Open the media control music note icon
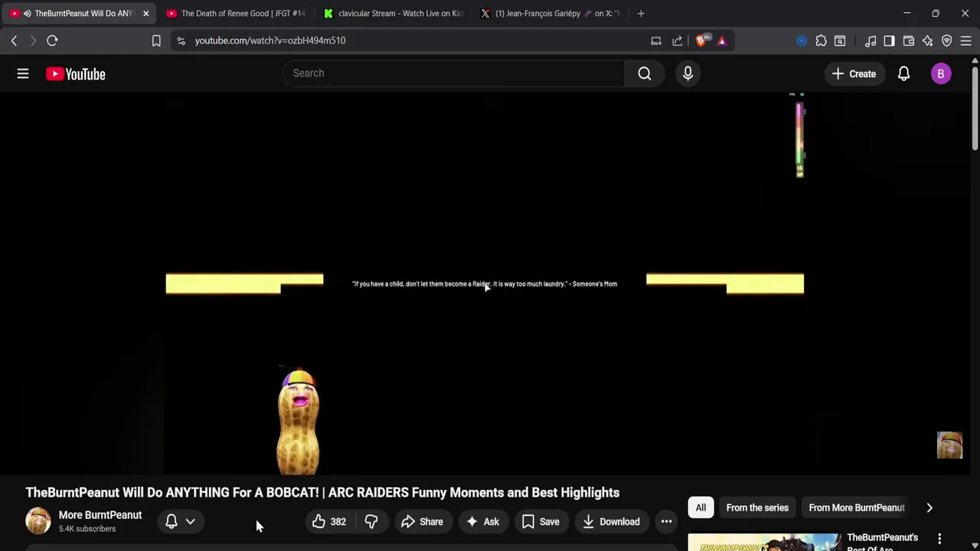 [871, 41]
